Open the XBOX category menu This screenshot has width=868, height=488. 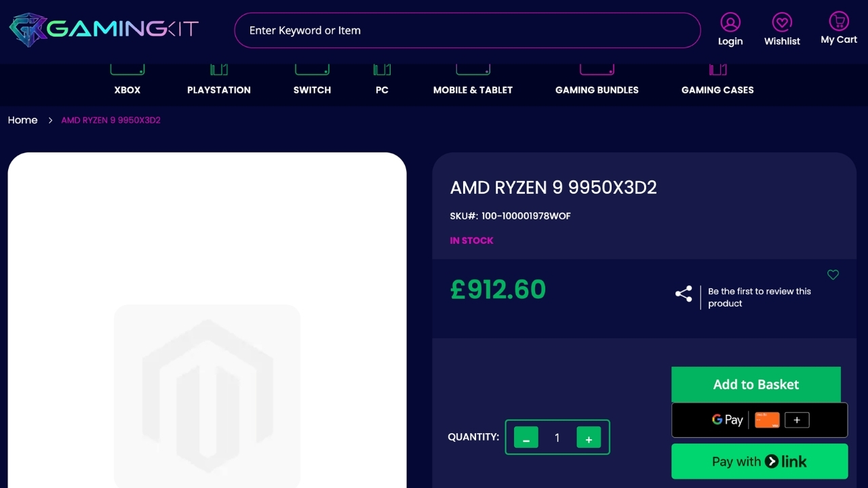127,89
